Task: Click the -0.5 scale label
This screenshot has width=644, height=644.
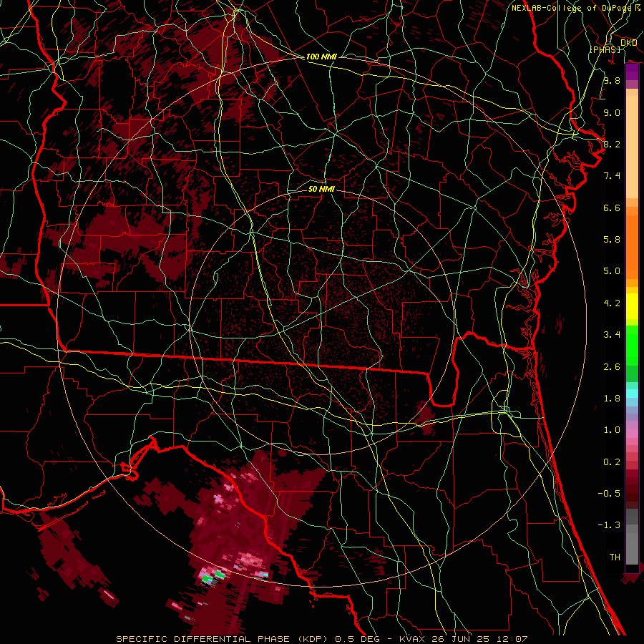Action: 609,494
